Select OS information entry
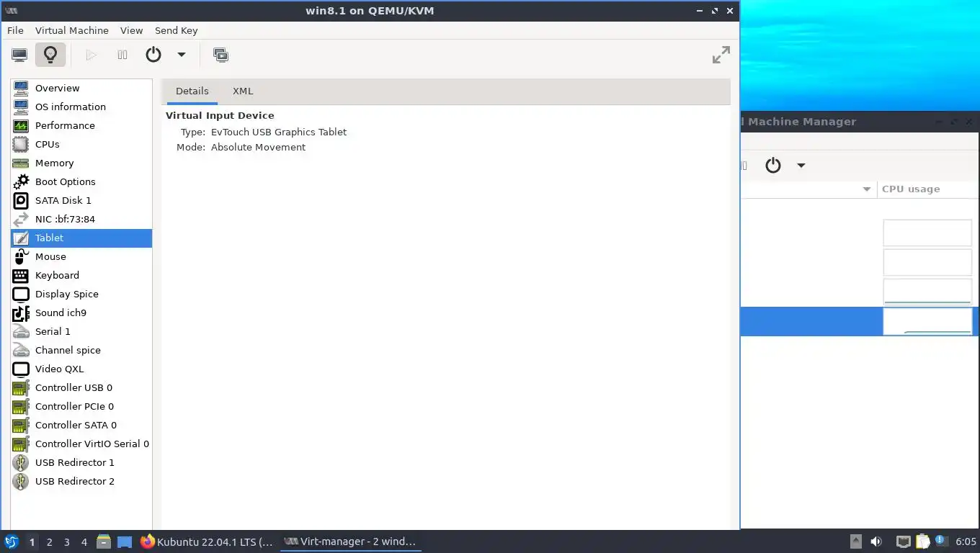This screenshot has height=553, width=980. (x=81, y=107)
